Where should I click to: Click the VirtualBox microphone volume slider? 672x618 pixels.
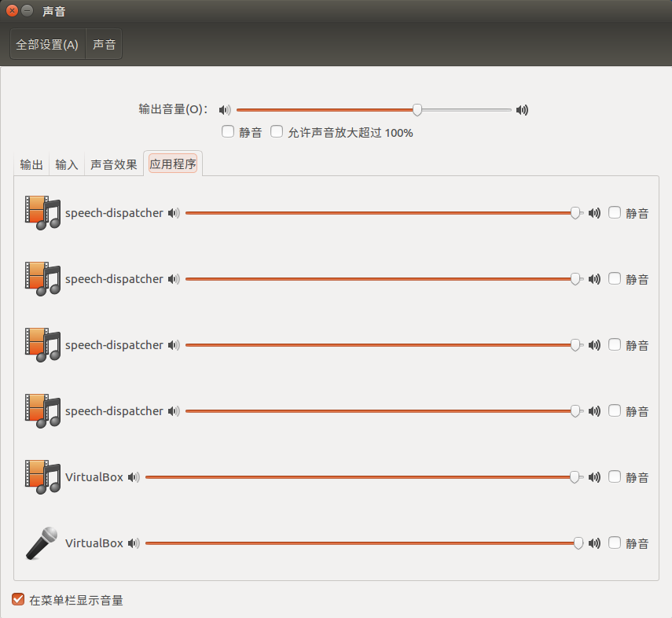point(364,543)
